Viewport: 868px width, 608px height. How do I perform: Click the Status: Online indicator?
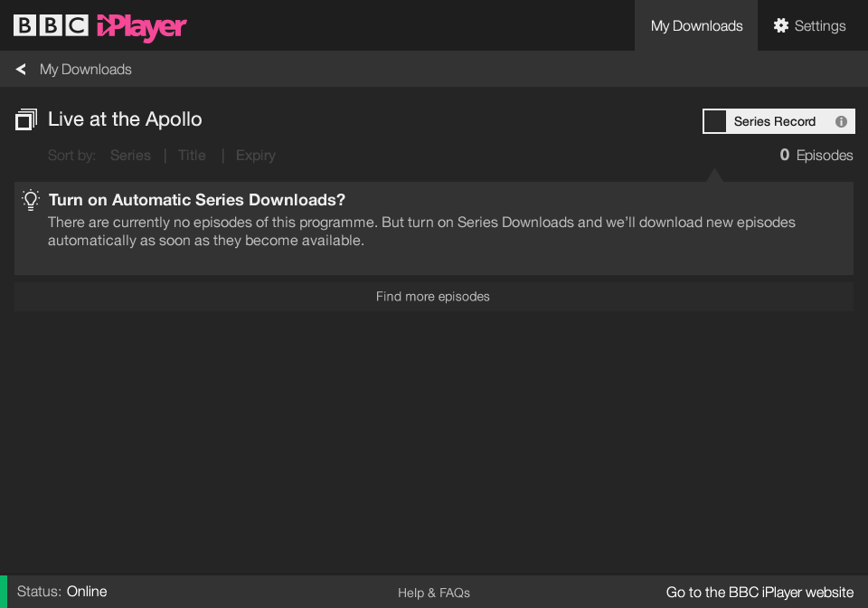pyautogui.click(x=62, y=592)
